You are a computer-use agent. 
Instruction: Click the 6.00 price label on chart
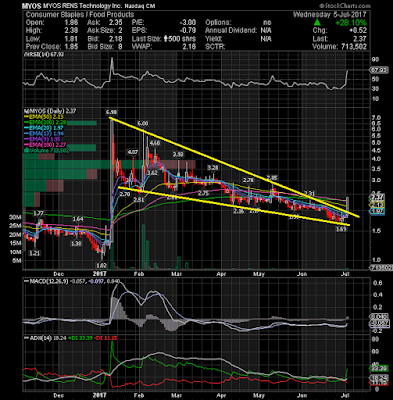coord(143,124)
